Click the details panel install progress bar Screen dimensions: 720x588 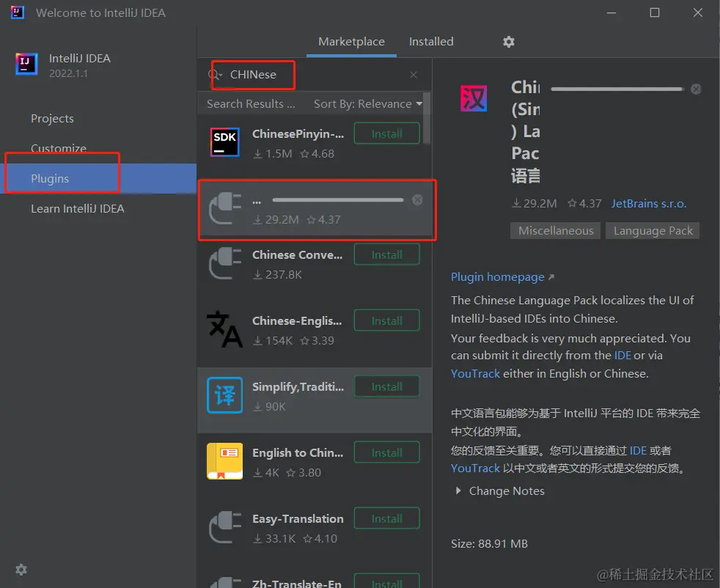[x=617, y=89]
